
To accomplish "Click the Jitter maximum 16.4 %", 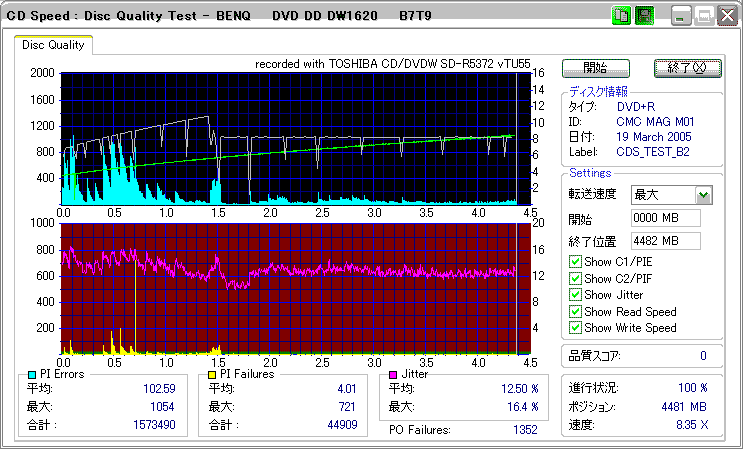I will pos(523,407).
